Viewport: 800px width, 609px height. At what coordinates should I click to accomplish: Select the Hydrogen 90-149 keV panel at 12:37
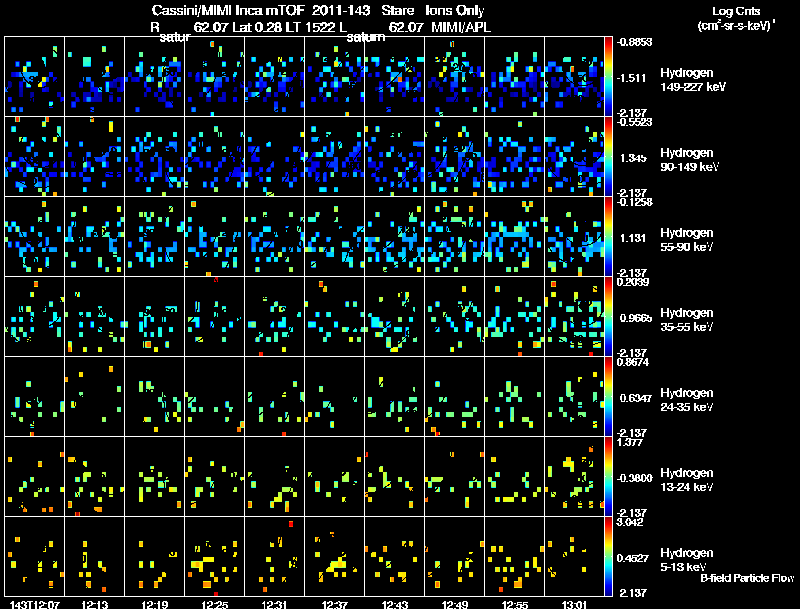click(334, 157)
